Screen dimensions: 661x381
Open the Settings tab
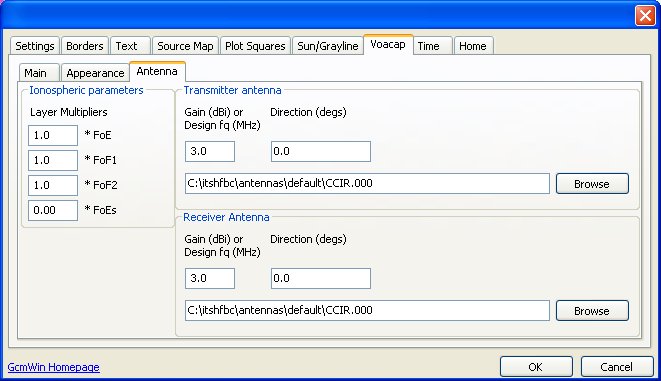pyautogui.click(x=35, y=46)
